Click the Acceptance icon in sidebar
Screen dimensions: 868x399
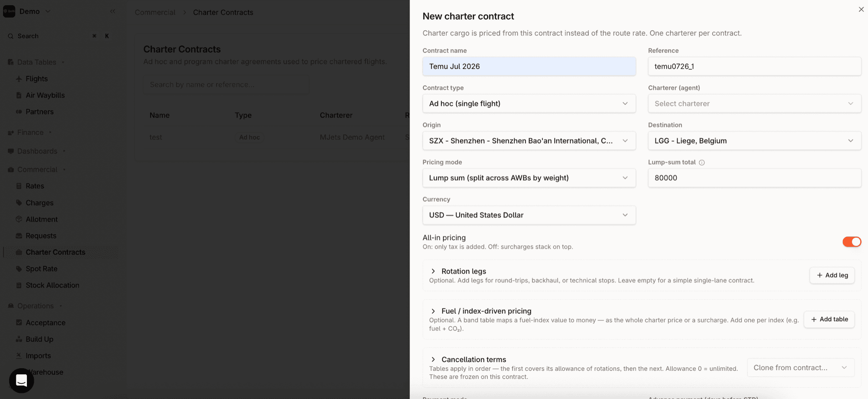[19, 322]
